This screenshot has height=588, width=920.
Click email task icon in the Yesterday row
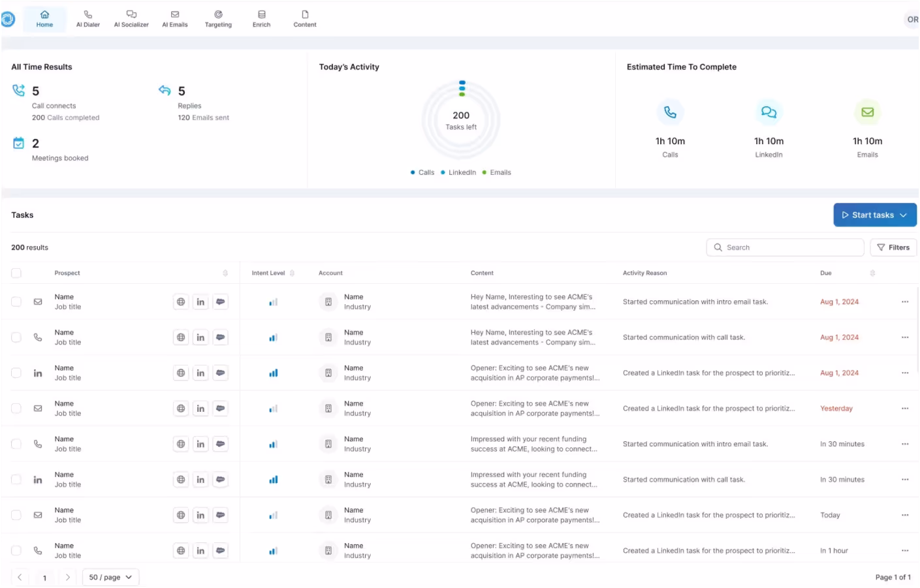(x=38, y=409)
